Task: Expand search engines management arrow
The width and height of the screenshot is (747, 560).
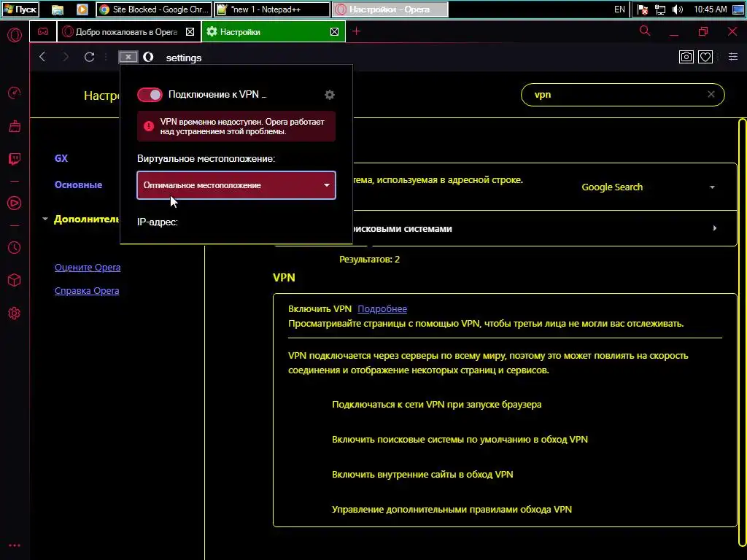Action: click(x=715, y=228)
